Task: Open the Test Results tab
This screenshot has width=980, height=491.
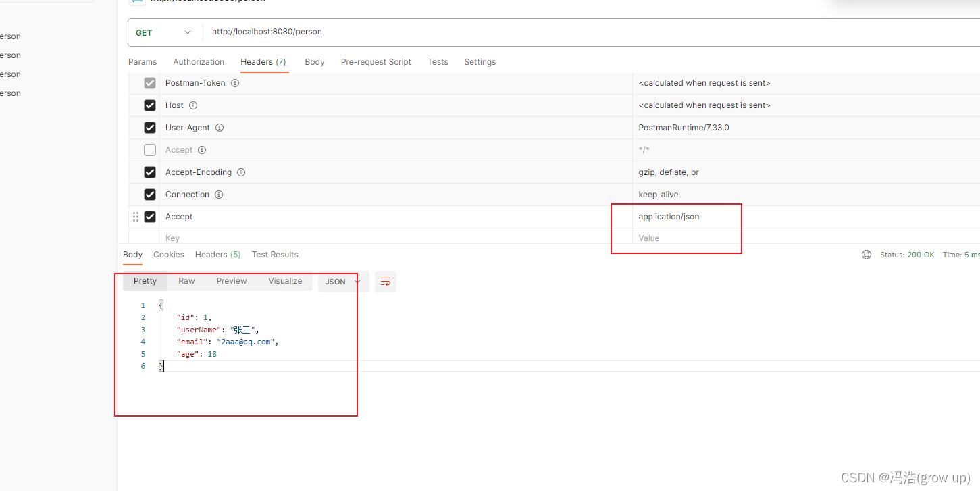Action: [x=275, y=255]
